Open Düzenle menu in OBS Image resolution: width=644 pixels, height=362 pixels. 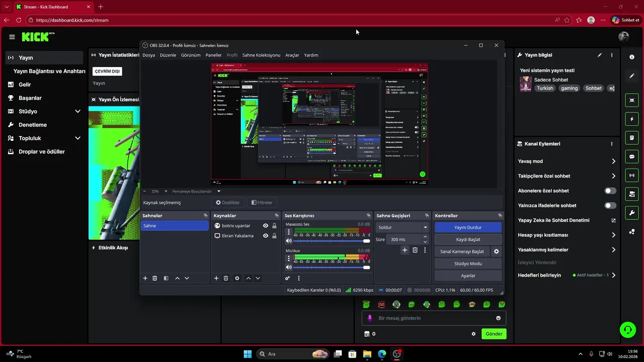point(168,55)
